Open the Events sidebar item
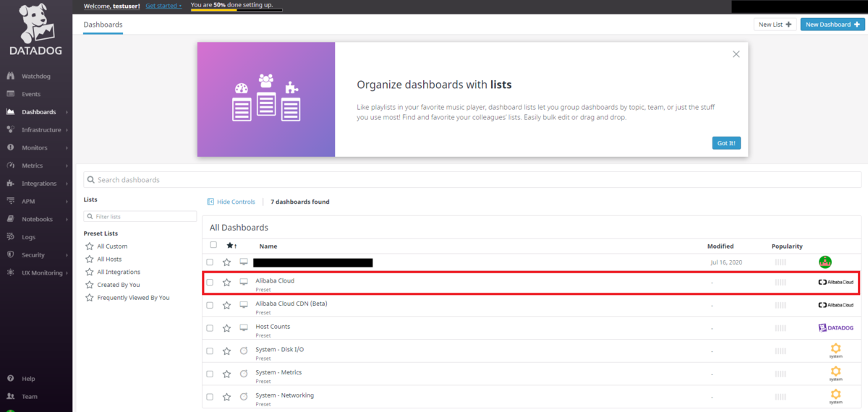 [x=31, y=94]
